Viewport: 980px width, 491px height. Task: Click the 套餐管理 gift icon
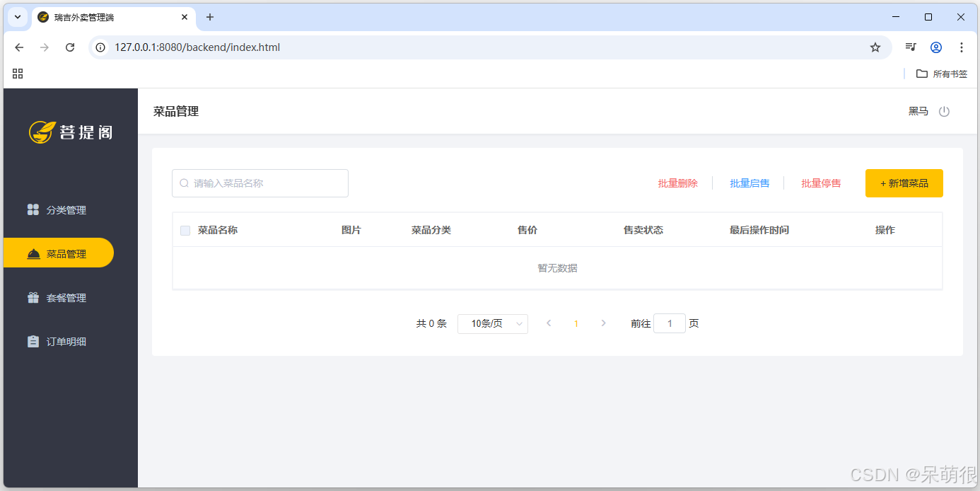coord(33,298)
